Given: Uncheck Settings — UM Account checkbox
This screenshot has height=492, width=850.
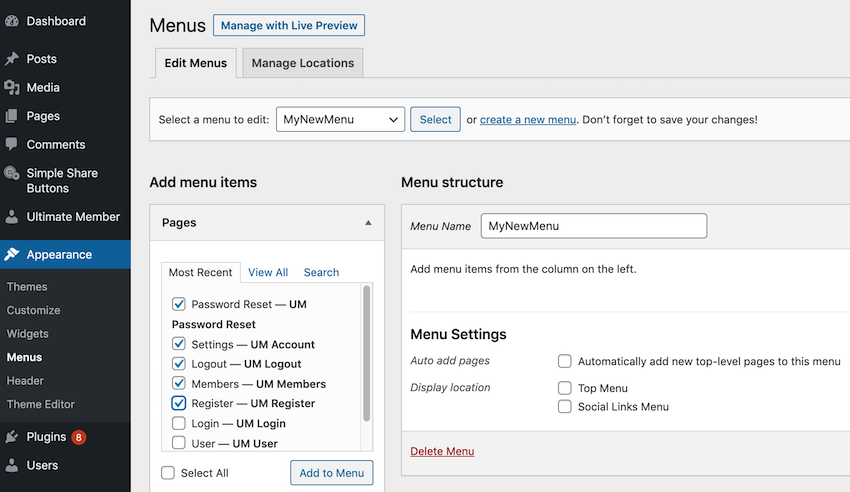Looking at the screenshot, I should pyautogui.click(x=179, y=344).
